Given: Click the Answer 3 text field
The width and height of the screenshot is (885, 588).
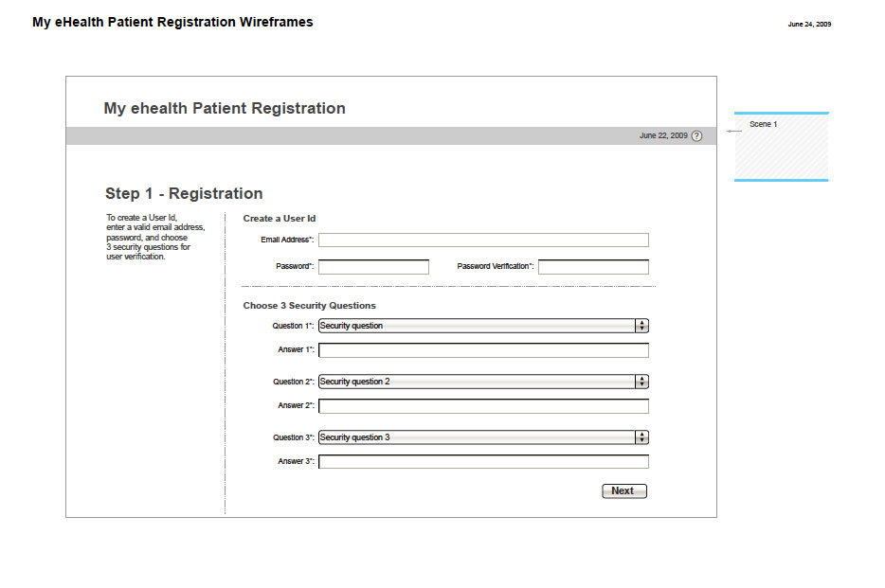Looking at the screenshot, I should [483, 462].
